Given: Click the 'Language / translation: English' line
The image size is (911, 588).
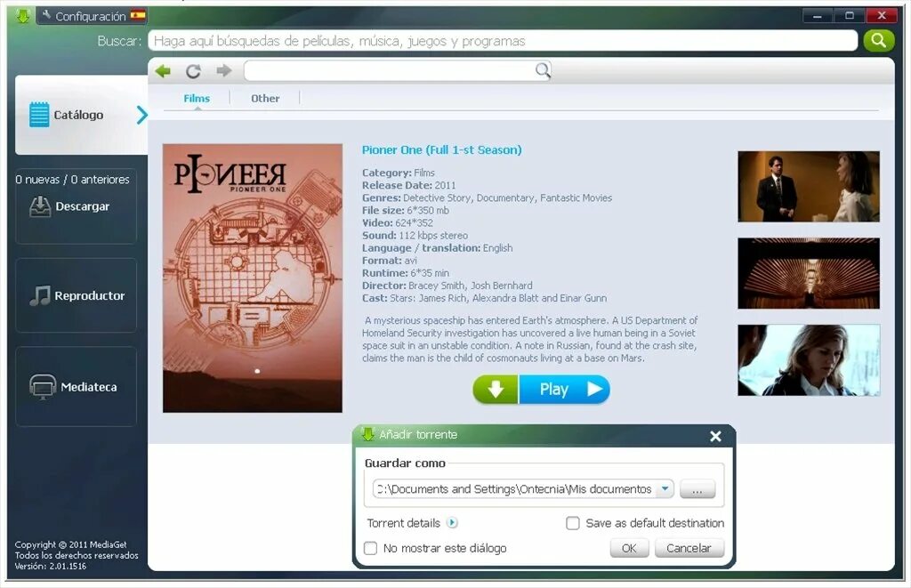Looking at the screenshot, I should [x=438, y=248].
